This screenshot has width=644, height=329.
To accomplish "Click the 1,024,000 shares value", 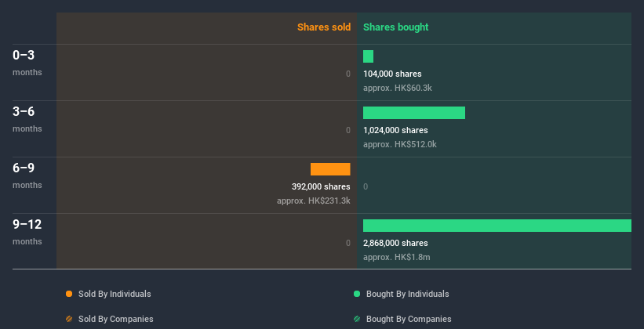I will [x=395, y=130].
